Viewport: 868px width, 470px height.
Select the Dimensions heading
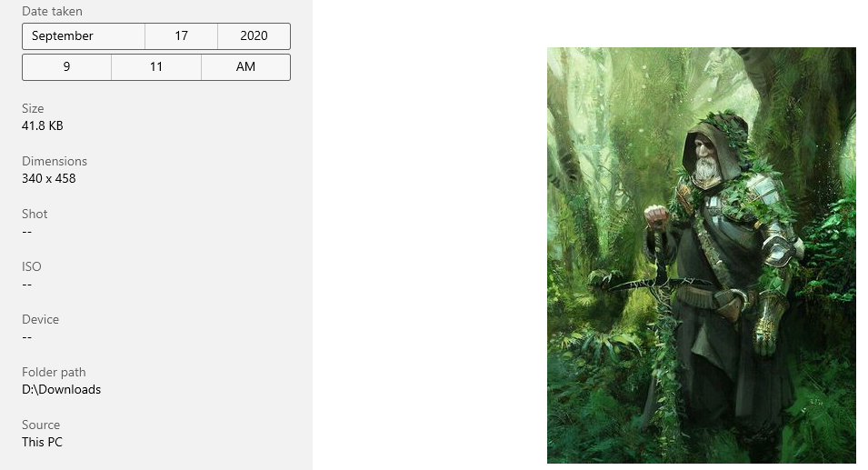(x=55, y=161)
